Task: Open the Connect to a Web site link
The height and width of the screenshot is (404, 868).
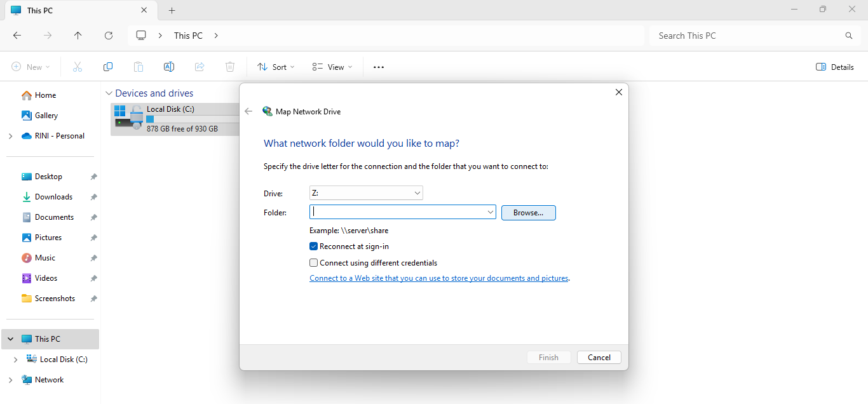Action: point(438,278)
